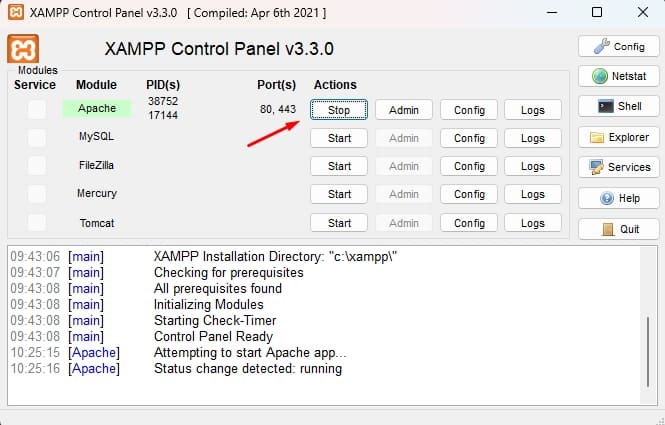Open FileZilla module Config menu

click(x=469, y=166)
